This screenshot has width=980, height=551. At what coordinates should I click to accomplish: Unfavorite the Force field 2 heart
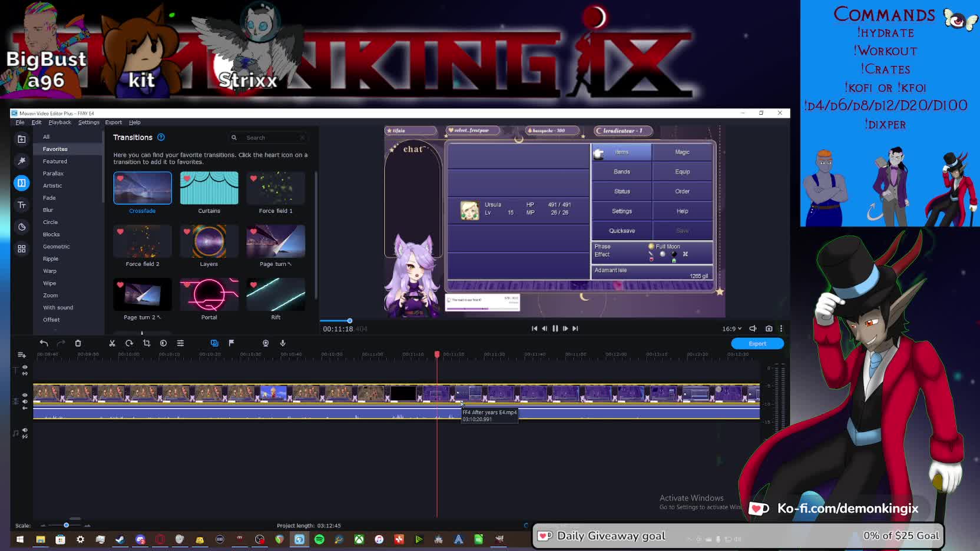[120, 232]
